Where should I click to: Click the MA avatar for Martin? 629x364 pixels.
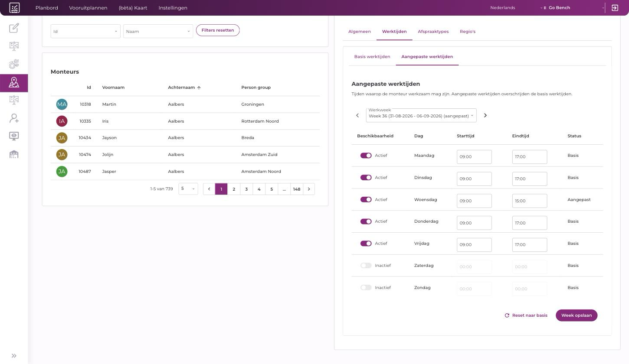tap(62, 104)
